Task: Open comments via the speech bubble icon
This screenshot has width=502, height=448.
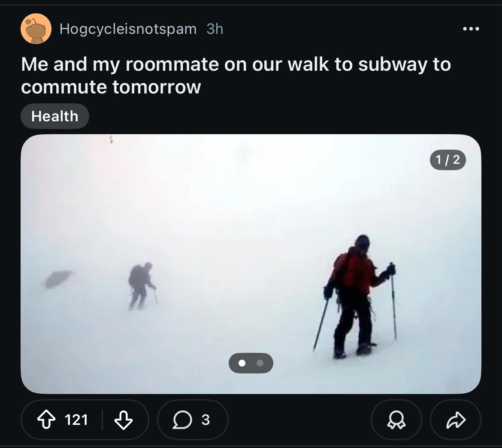Action: (x=182, y=420)
